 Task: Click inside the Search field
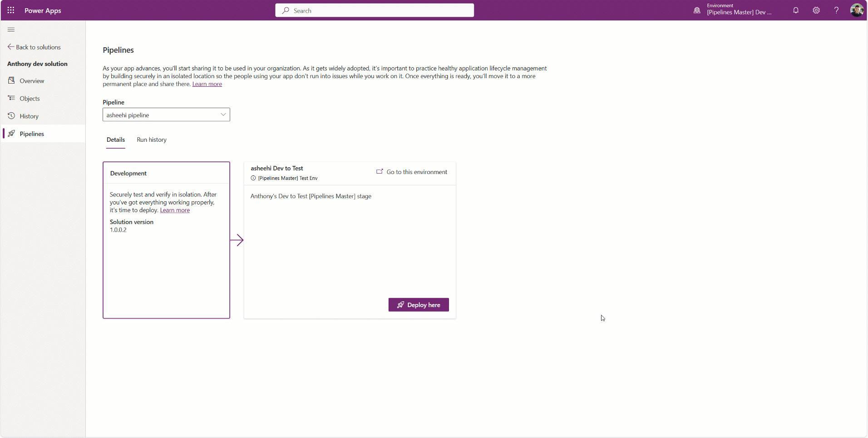coord(374,10)
